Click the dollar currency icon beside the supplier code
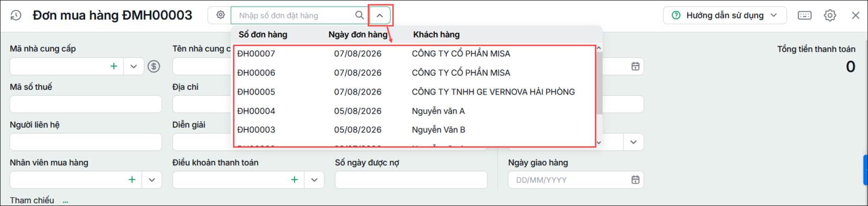Viewport: 868px width, 206px height. click(x=154, y=66)
